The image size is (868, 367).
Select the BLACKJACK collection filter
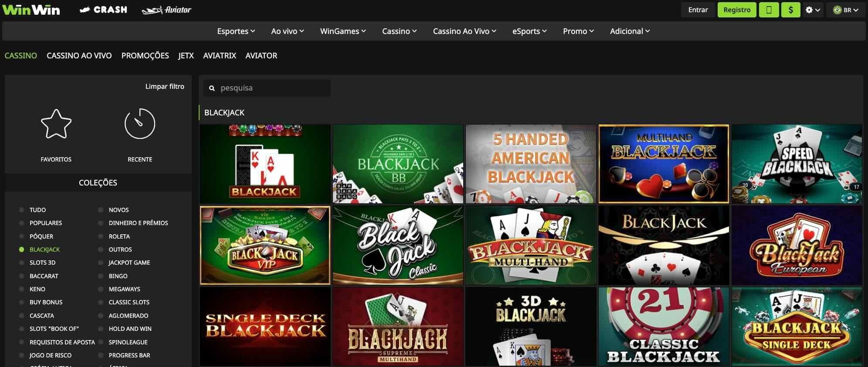click(44, 249)
